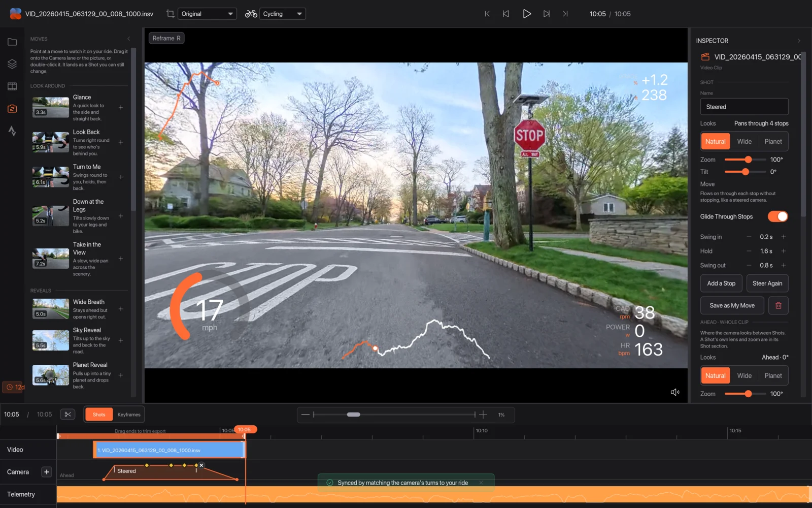
Task: Adjust the Ahead section Zoom slider
Action: pyautogui.click(x=748, y=394)
